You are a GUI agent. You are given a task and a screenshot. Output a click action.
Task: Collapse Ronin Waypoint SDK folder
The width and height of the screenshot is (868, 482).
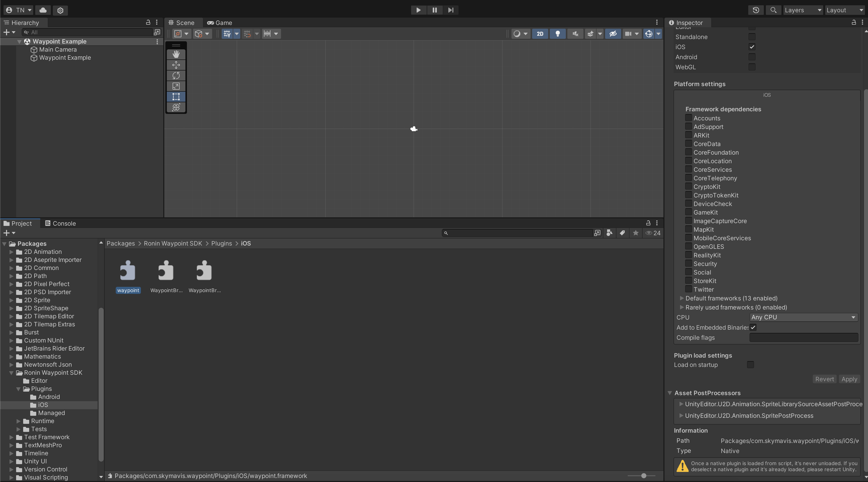click(12, 373)
